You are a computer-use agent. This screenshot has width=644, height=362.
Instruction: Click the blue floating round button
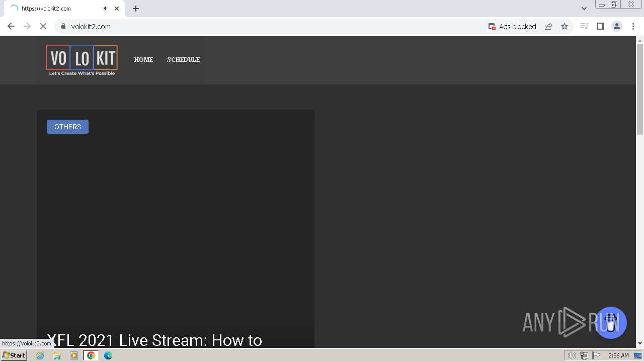click(611, 323)
